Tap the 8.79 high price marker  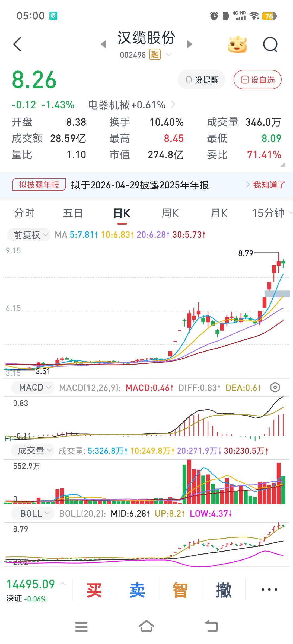click(x=246, y=253)
